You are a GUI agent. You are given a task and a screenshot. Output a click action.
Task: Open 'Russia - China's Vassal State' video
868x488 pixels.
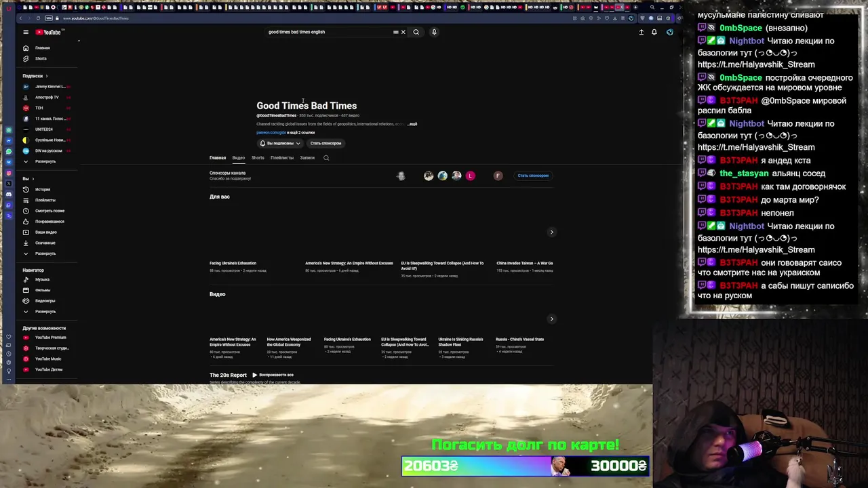519,340
